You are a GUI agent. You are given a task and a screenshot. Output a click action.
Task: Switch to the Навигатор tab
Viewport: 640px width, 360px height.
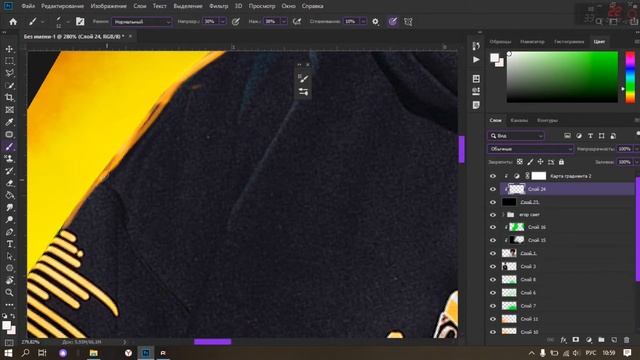(532, 42)
